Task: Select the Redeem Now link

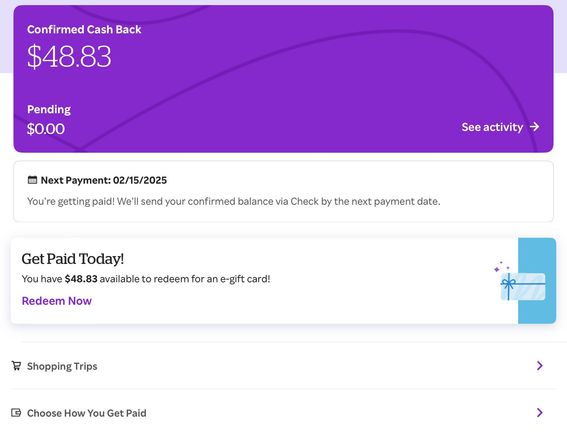Action: [x=57, y=301]
